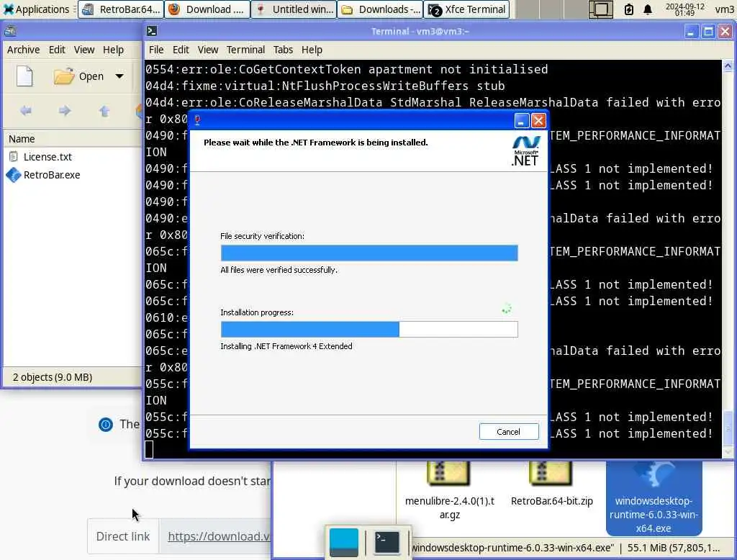The height and width of the screenshot is (560, 737).
Task: Open the Terminal menu in Terminal window
Action: (x=246, y=50)
